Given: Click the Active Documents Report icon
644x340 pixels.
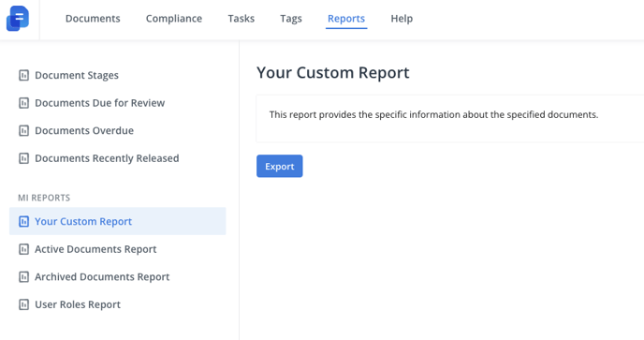Looking at the screenshot, I should click(23, 249).
